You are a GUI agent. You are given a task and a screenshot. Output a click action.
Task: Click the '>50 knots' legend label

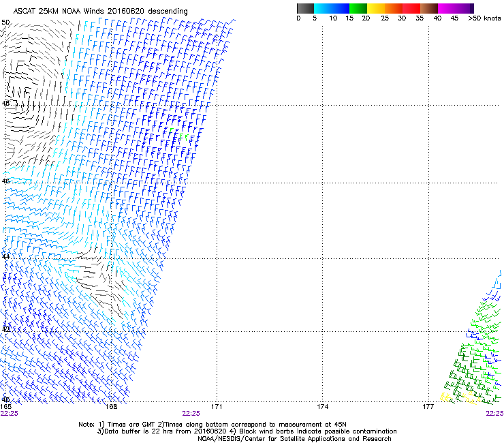484,18
